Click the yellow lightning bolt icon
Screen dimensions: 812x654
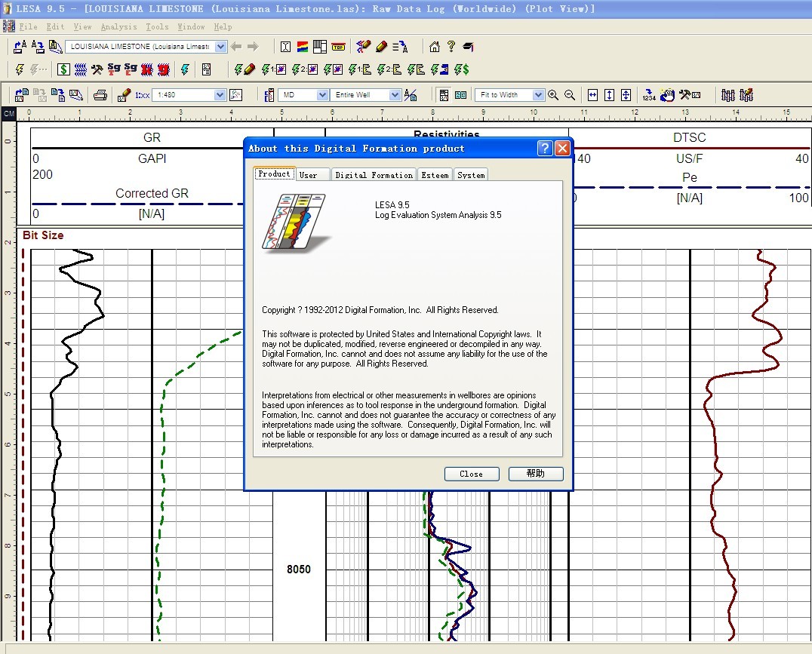[20, 69]
